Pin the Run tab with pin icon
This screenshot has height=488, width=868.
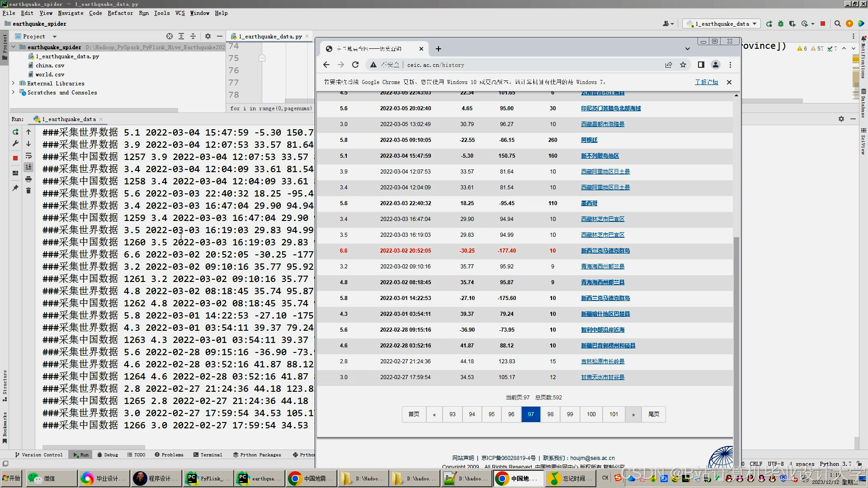click(15, 188)
